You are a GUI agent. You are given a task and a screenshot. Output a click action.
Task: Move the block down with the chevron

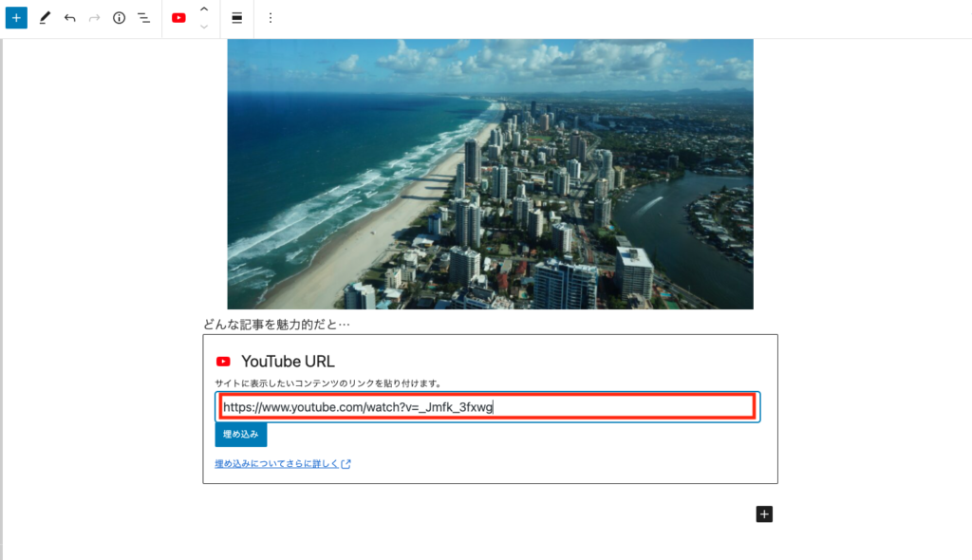[203, 27]
